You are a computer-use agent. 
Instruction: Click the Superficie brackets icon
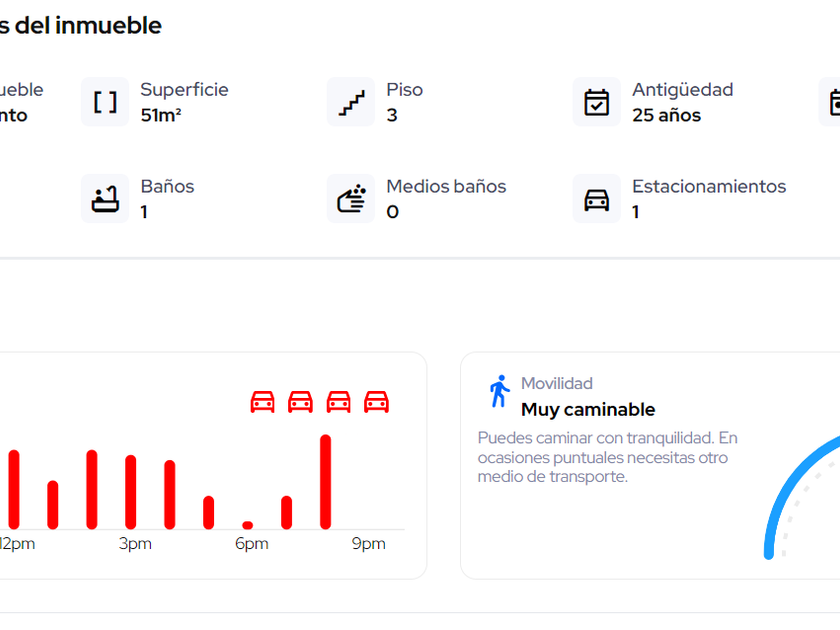tap(105, 102)
